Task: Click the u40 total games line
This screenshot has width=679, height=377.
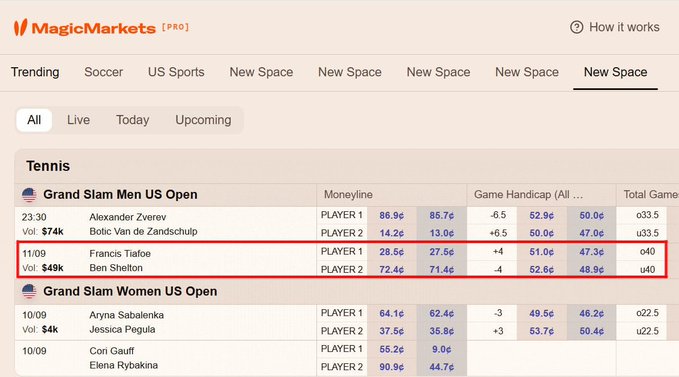Action: coord(647,270)
